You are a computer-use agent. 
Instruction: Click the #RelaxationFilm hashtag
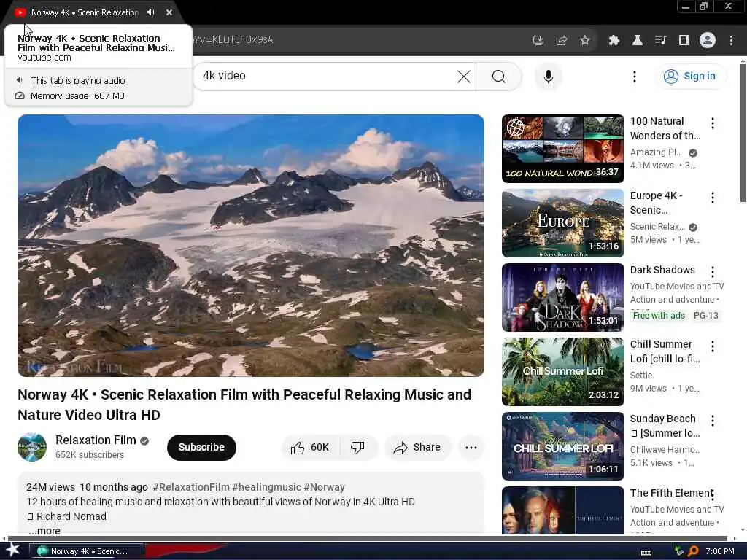[x=191, y=487]
